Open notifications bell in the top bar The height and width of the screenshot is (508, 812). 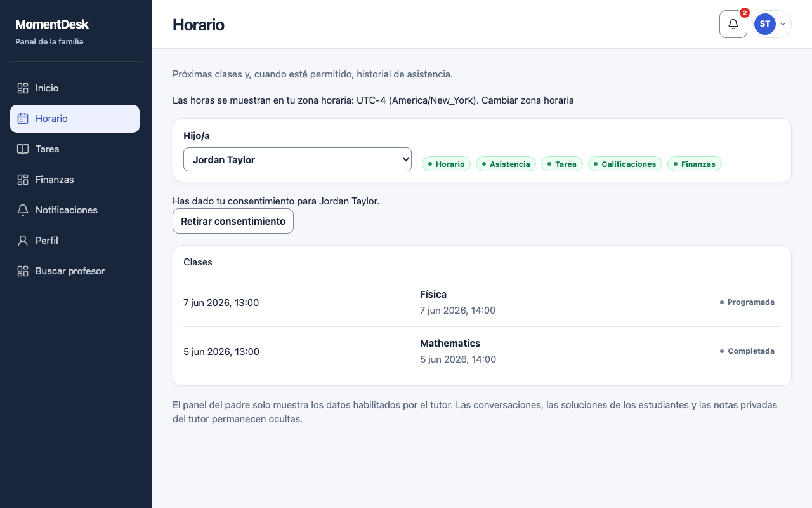(x=733, y=24)
